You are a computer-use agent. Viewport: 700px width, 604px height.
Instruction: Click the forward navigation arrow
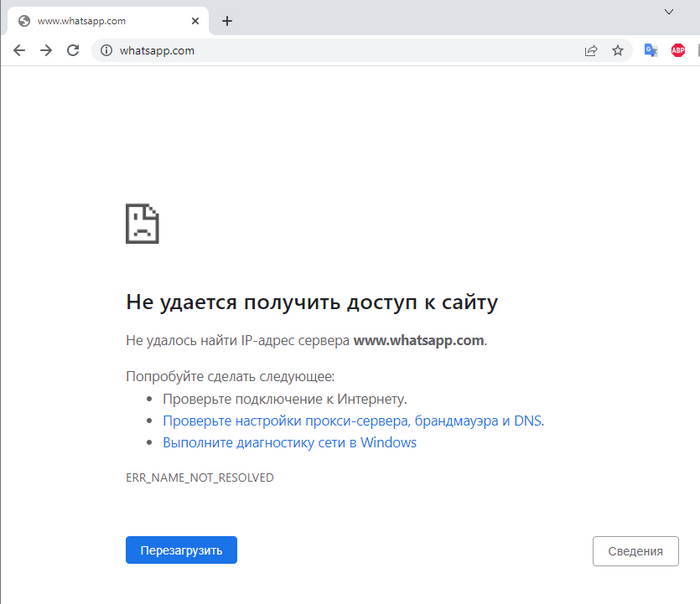point(46,50)
